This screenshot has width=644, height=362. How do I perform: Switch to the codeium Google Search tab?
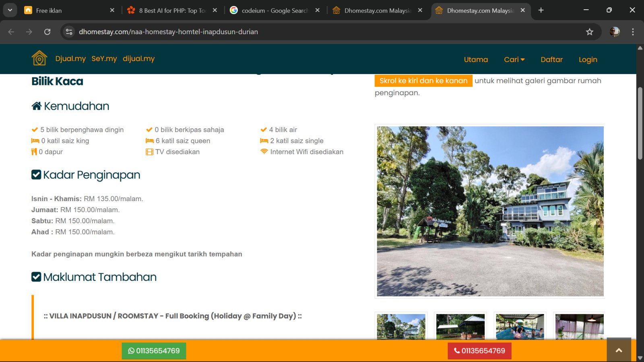[274, 10]
